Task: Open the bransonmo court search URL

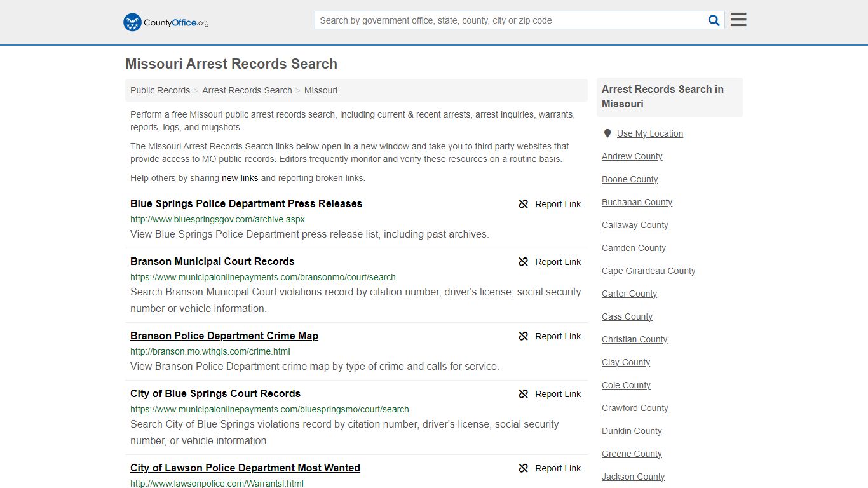Action: pos(263,277)
